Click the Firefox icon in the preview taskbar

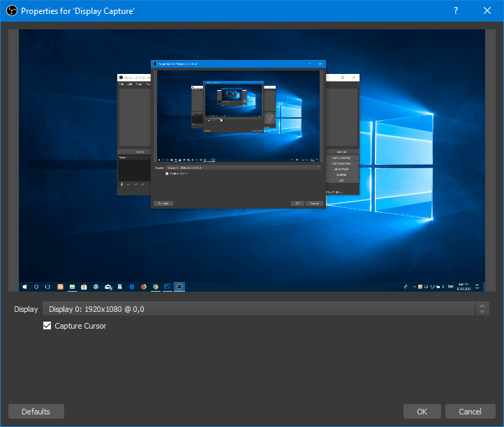(x=144, y=286)
